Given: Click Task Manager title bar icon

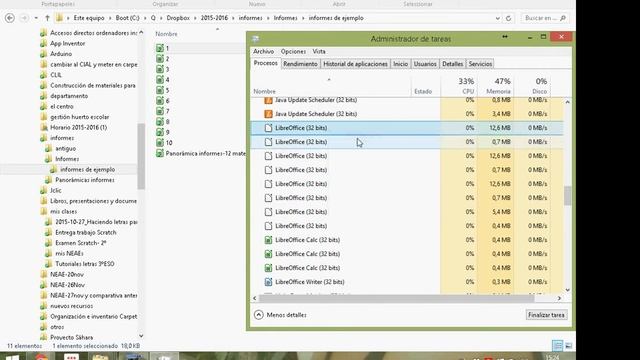Looking at the screenshot, I should (x=256, y=39).
